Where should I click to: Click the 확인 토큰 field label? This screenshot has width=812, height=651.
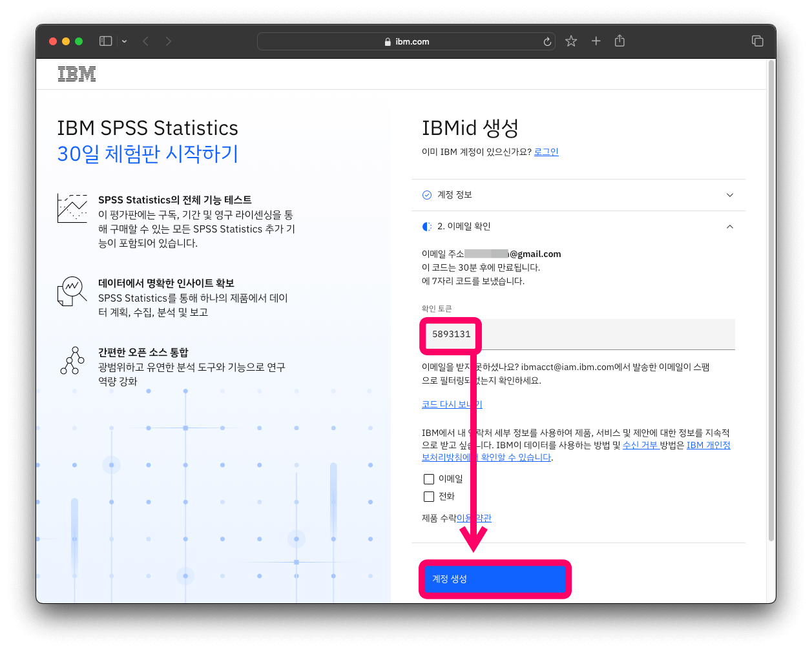[x=437, y=309]
